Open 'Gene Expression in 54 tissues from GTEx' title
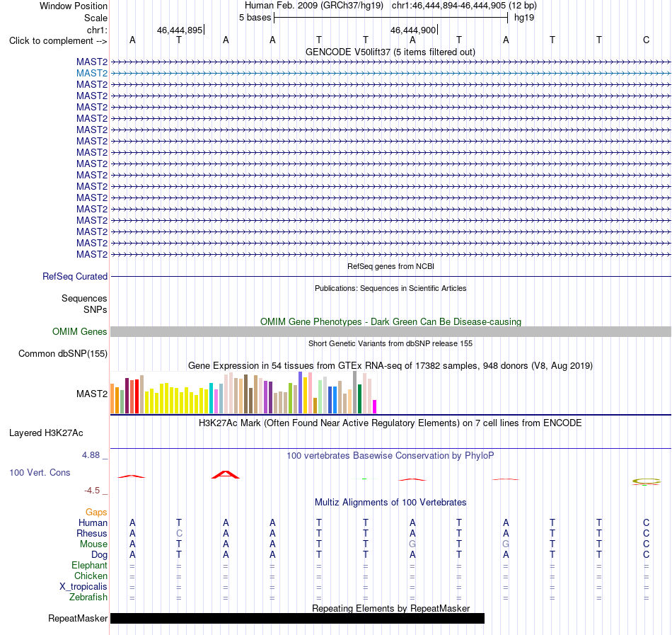 390,366
